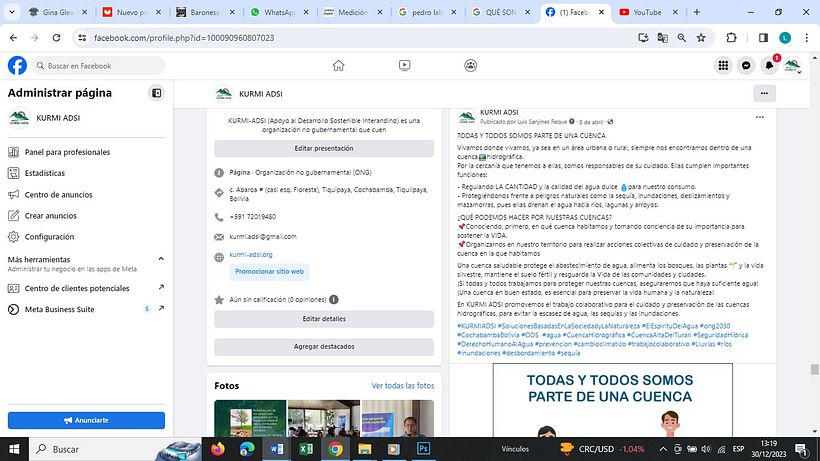Screen dimensions: 820x461
Task: Click the Facebook logo
Action: [x=17, y=65]
